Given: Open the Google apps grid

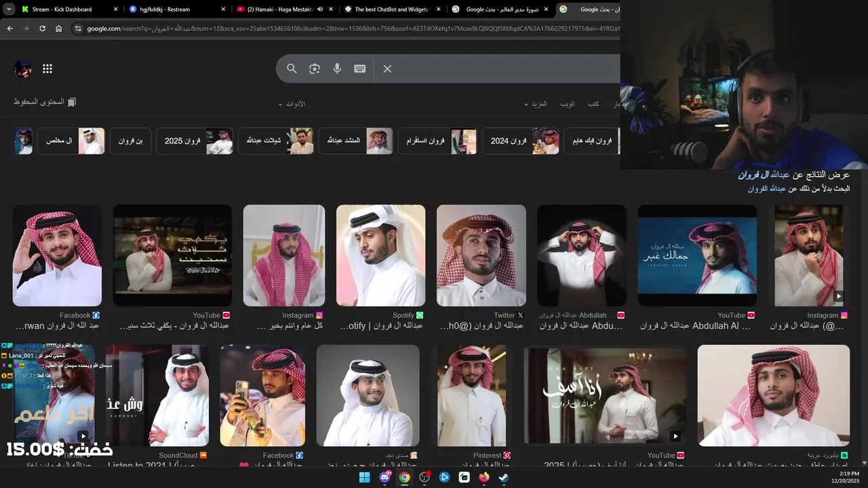Looking at the screenshot, I should pyautogui.click(x=47, y=68).
